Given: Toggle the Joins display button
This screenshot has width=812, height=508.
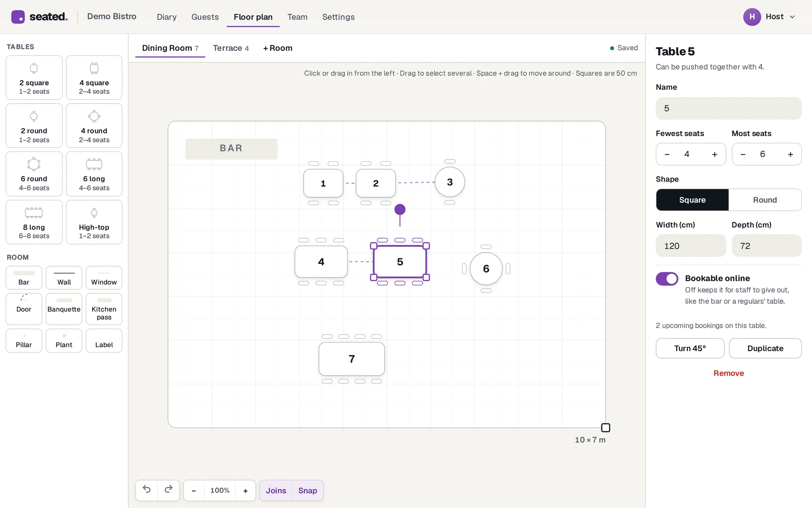Looking at the screenshot, I should pyautogui.click(x=276, y=490).
